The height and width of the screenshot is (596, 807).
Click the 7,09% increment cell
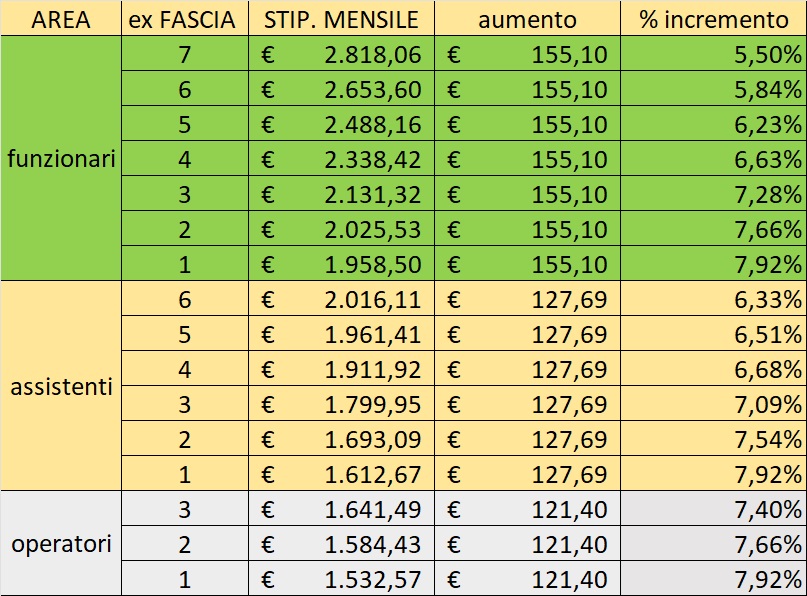[x=713, y=404]
